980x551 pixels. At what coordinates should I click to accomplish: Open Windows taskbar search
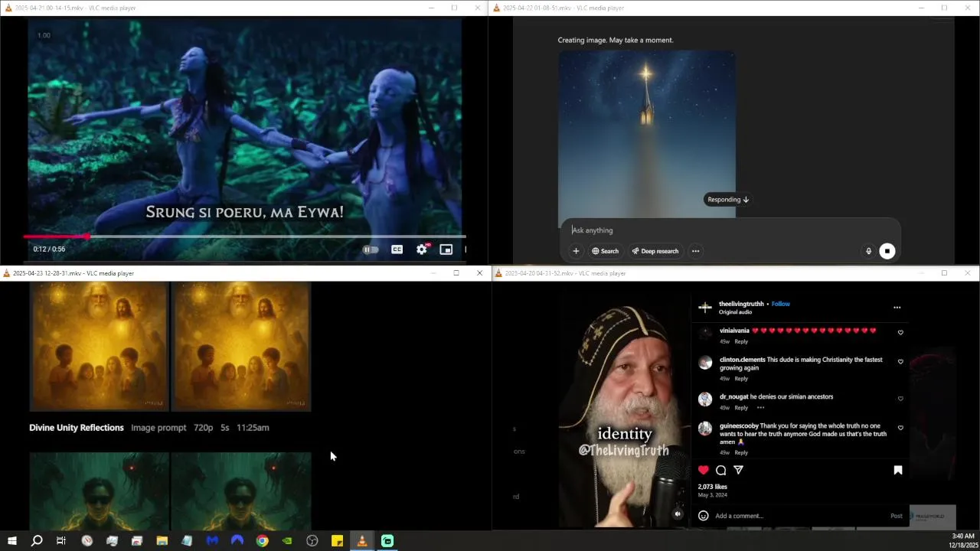tap(37, 541)
